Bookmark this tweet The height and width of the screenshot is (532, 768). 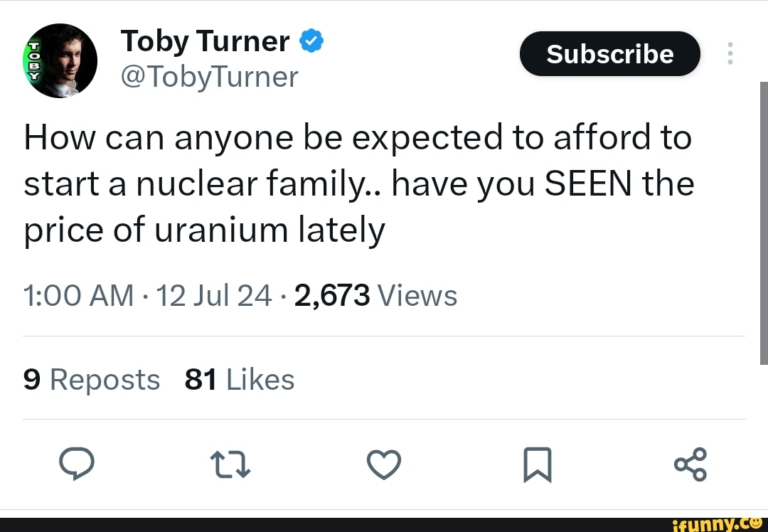click(x=538, y=466)
